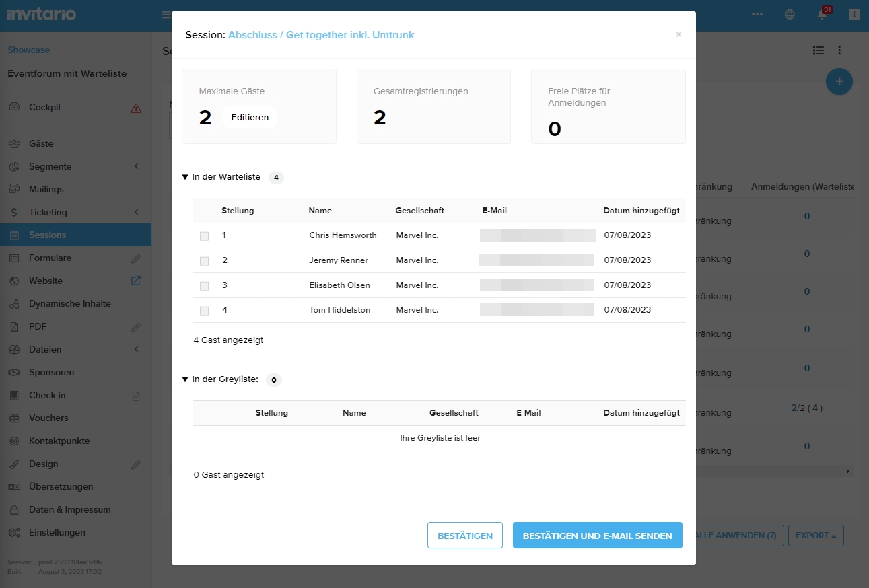Close the session dialog with X
The width and height of the screenshot is (869, 588).
click(x=679, y=34)
